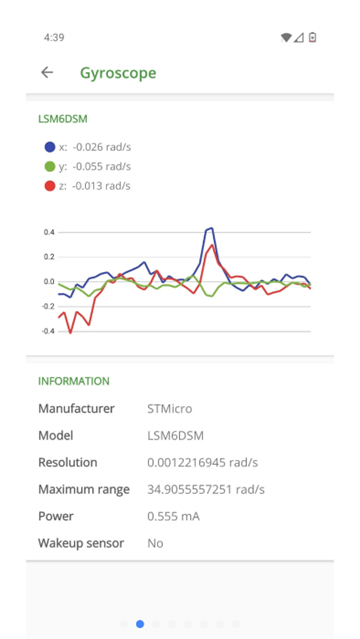Tap the Resolution value in rad/s
The height and width of the screenshot is (639, 360).
pos(203,463)
